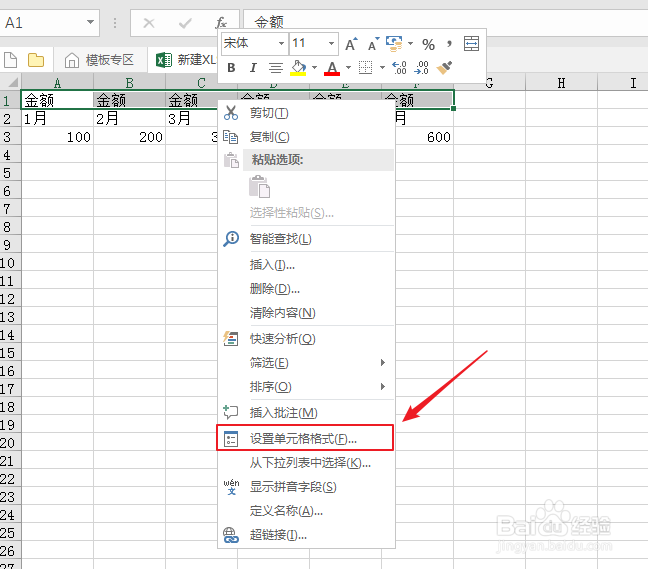Click cell containing 600
Image resolution: width=648 pixels, height=569 pixels.
424,137
